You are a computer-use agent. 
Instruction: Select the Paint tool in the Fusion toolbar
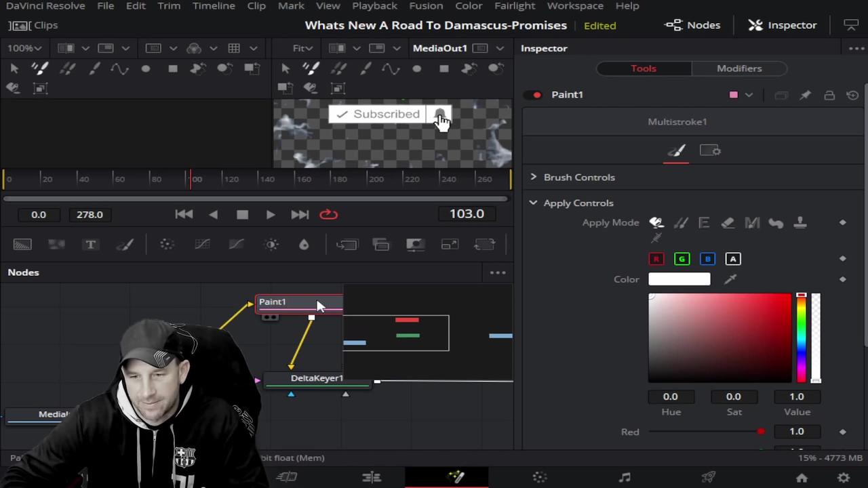125,245
